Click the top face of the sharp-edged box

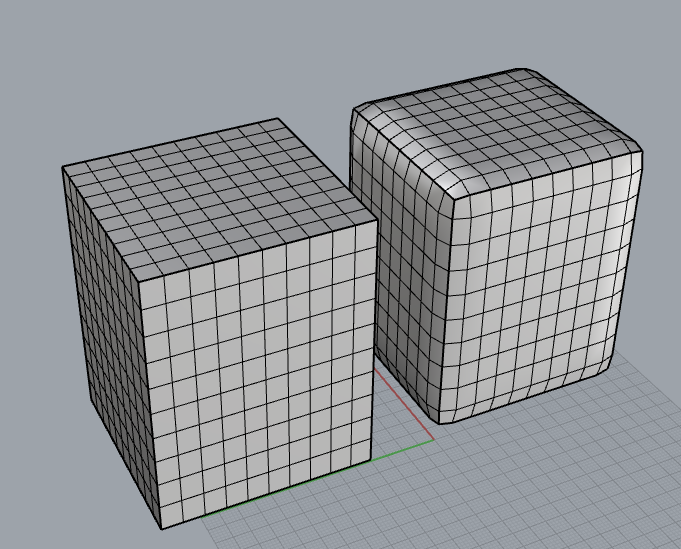point(215,195)
